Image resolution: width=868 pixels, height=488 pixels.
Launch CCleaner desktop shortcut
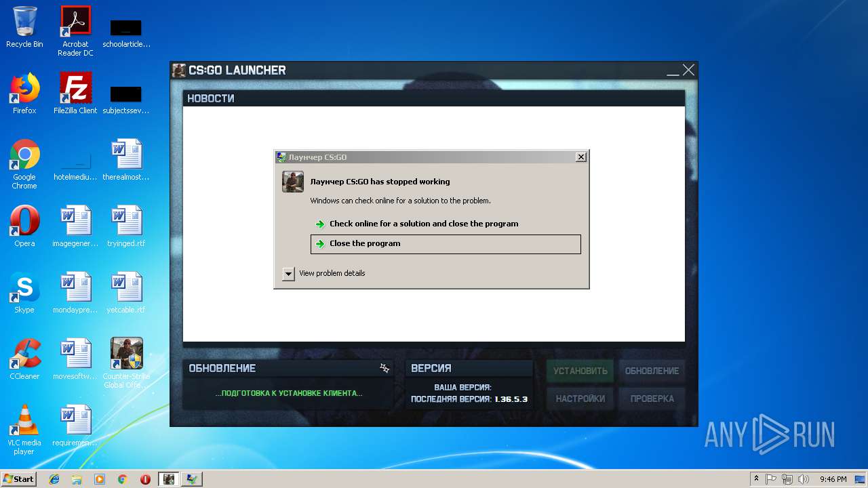pos(24,359)
